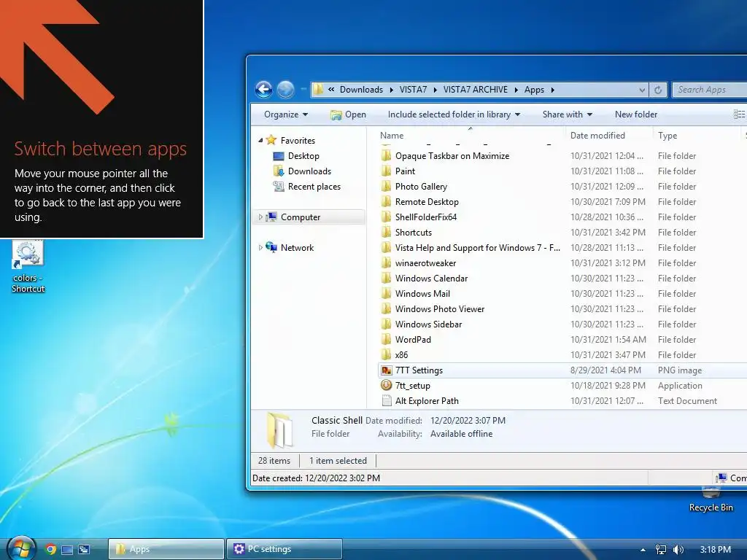The height and width of the screenshot is (560, 747).
Task: Select the winaerotweaker folder icon
Action: (387, 262)
